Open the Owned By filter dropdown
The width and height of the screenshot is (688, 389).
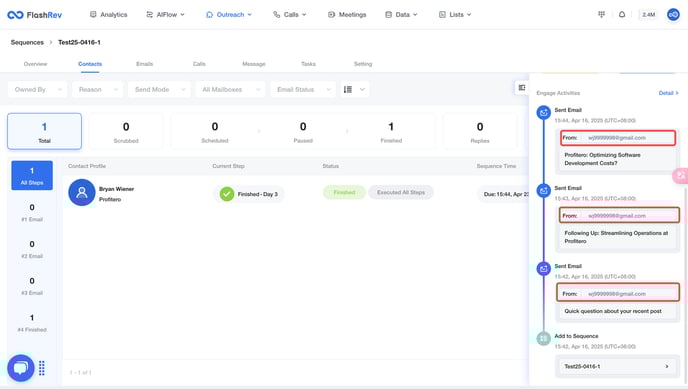(38, 89)
